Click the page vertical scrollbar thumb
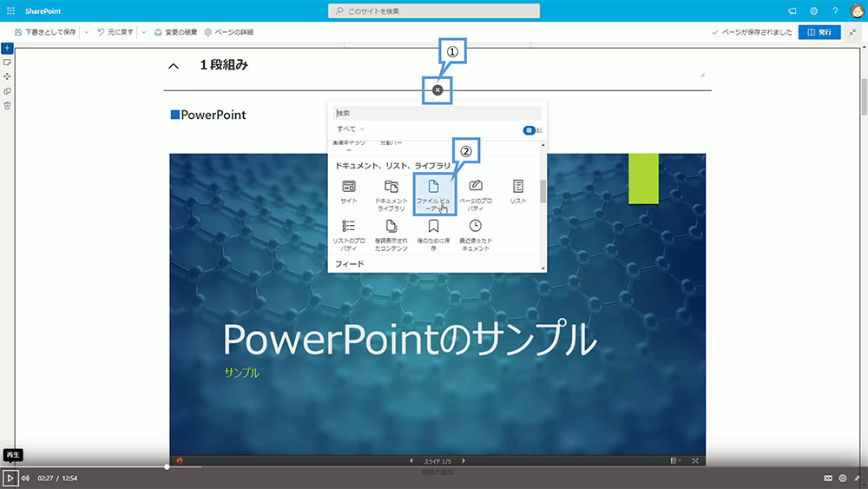The image size is (868, 489). pyautogui.click(x=864, y=97)
